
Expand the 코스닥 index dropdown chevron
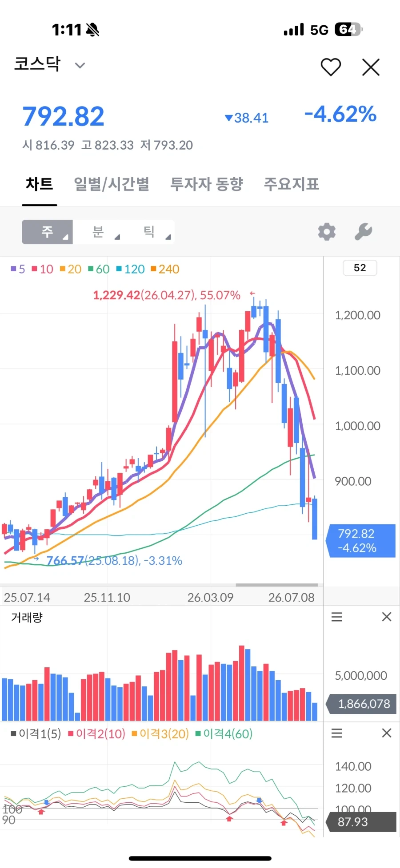point(80,66)
